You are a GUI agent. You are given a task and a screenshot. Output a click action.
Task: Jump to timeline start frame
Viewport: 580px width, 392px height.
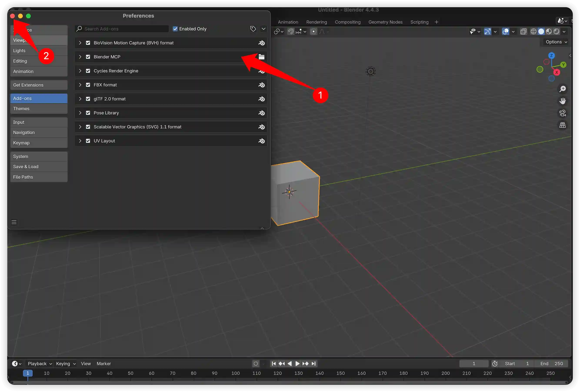point(274,364)
